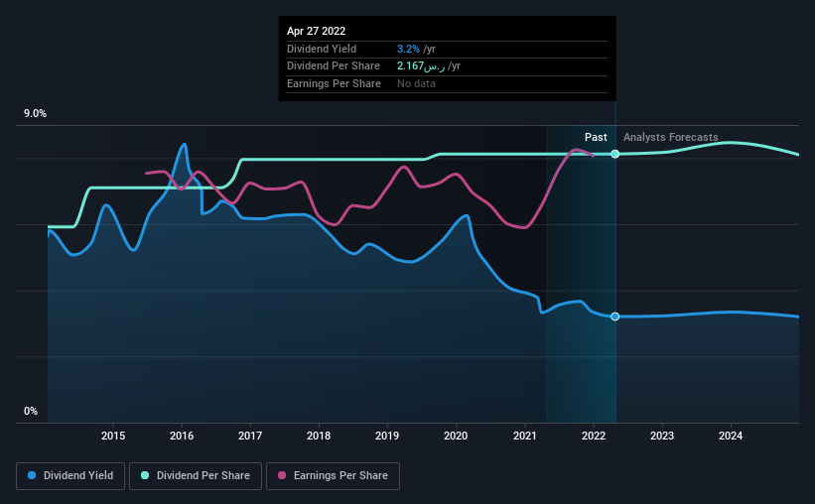This screenshot has height=504, width=815.
Task: Click the tooltip Dividend Yield row label
Action: tap(322, 49)
